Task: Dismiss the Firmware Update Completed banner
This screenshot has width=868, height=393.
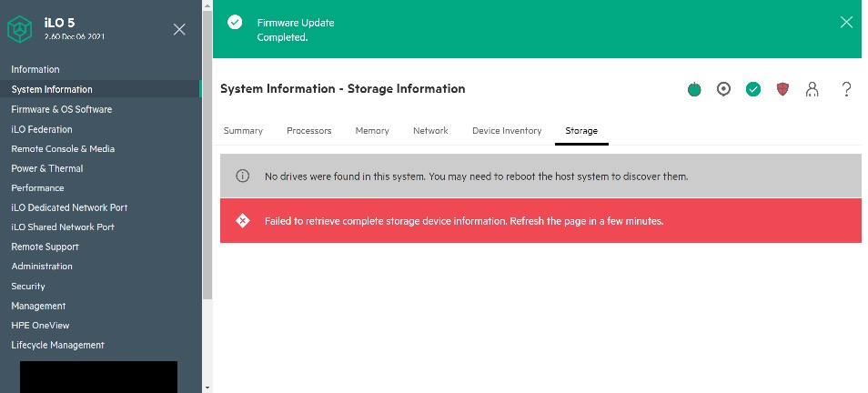Action: click(x=847, y=23)
